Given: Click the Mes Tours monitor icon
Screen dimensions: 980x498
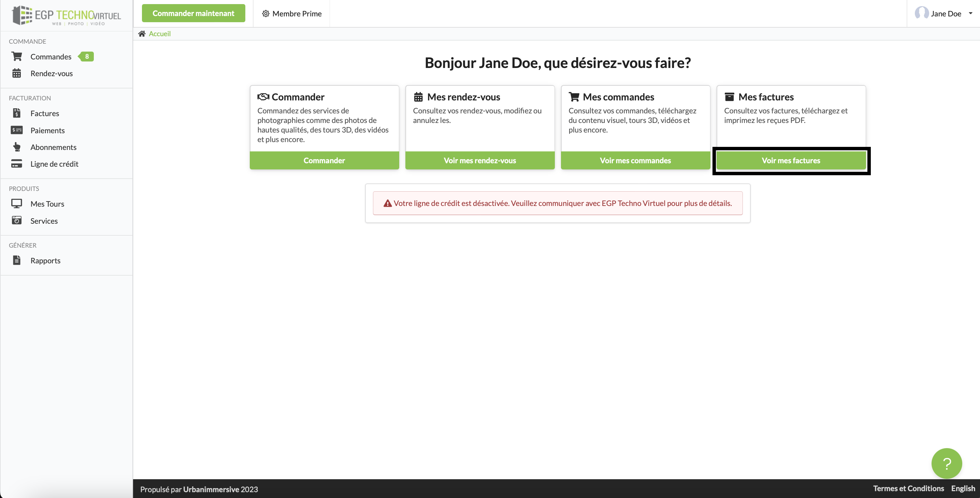Looking at the screenshot, I should click(16, 204).
